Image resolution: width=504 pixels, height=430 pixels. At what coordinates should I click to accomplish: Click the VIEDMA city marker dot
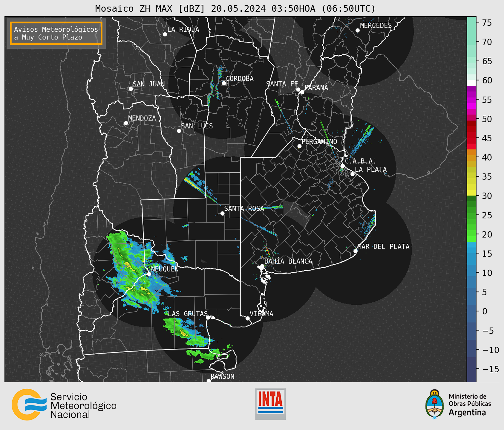point(247,318)
